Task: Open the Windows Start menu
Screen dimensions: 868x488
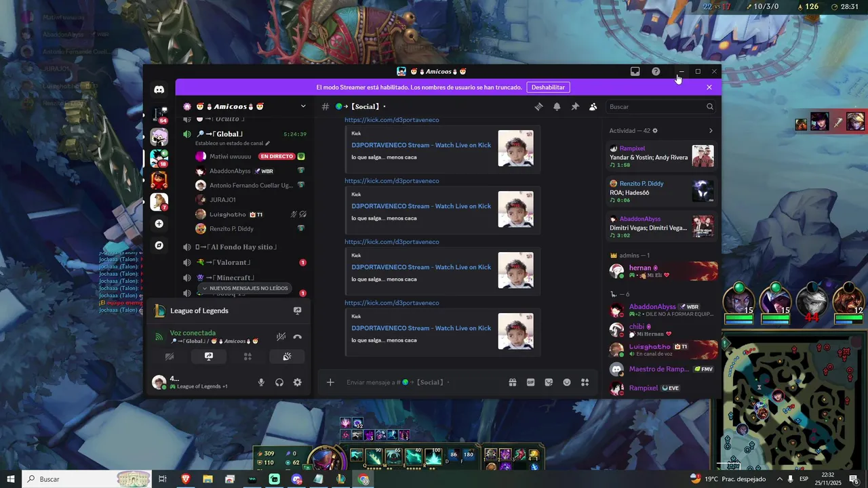Action: point(11,479)
